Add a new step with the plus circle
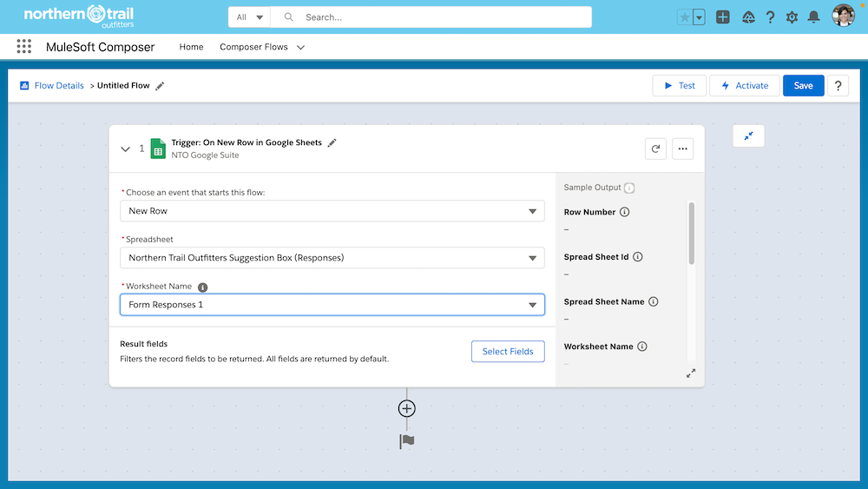This screenshot has width=868, height=489. pyautogui.click(x=407, y=409)
